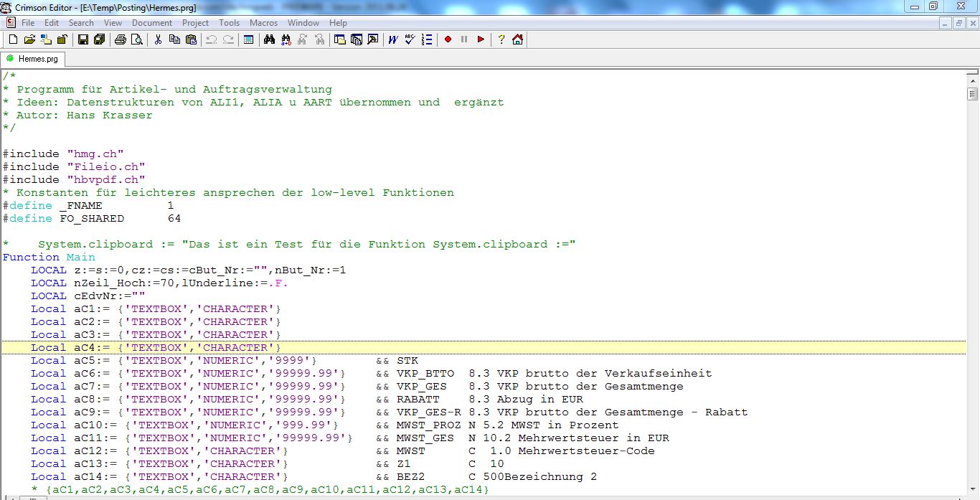
Task: Click the highlighted line 'Local aC4:='
Action: point(483,348)
